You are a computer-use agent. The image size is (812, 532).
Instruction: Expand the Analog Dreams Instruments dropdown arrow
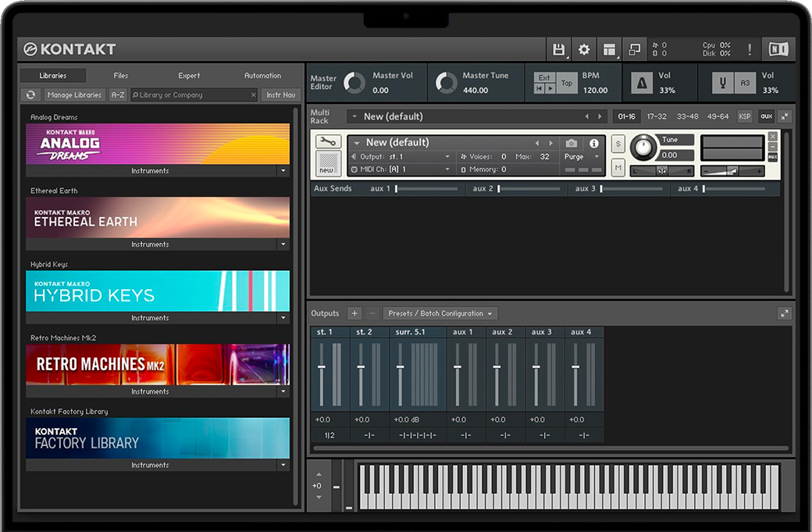pos(283,170)
